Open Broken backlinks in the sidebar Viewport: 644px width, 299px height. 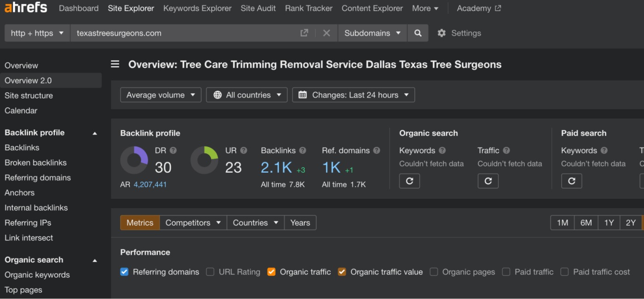coord(35,163)
